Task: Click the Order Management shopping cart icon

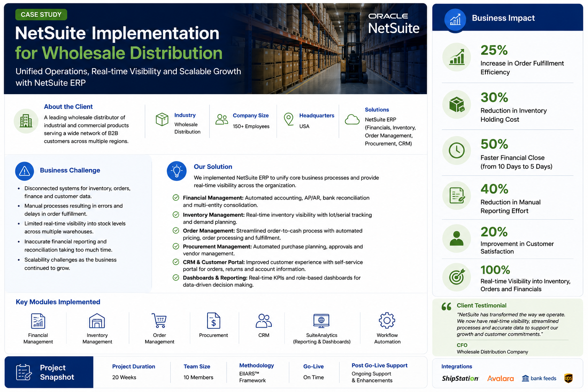Action: [159, 321]
